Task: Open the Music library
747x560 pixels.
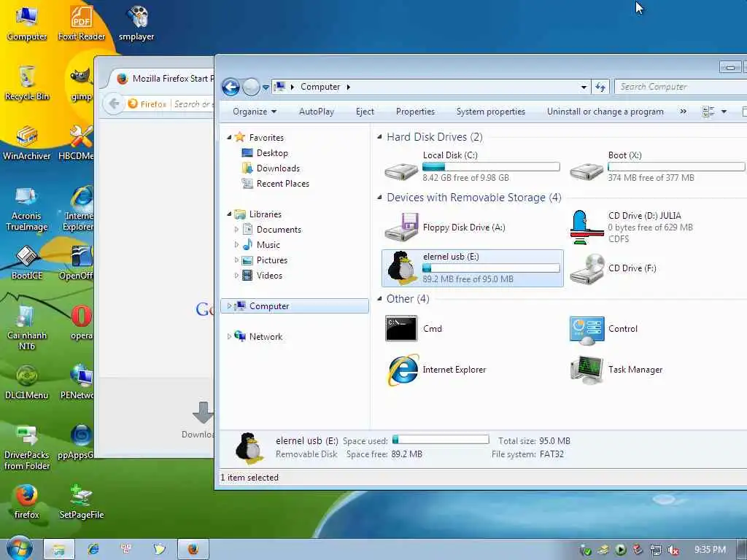Action: (268, 245)
